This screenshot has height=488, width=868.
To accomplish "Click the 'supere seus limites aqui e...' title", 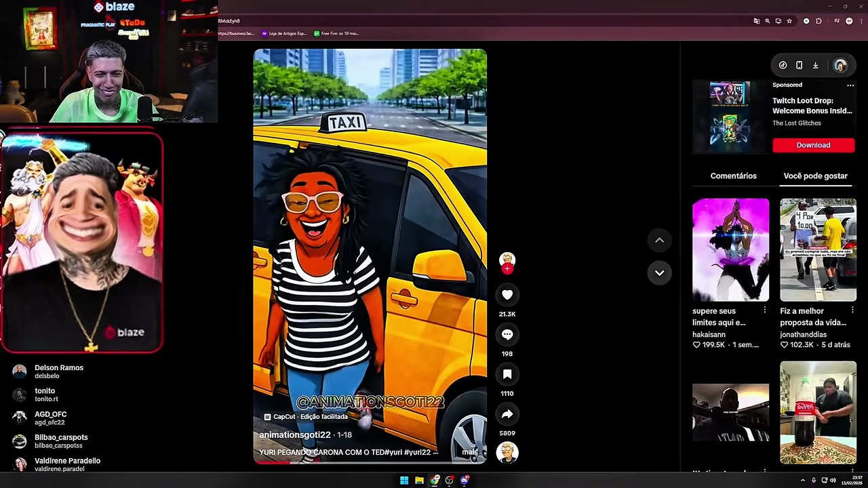I will pyautogui.click(x=719, y=317).
